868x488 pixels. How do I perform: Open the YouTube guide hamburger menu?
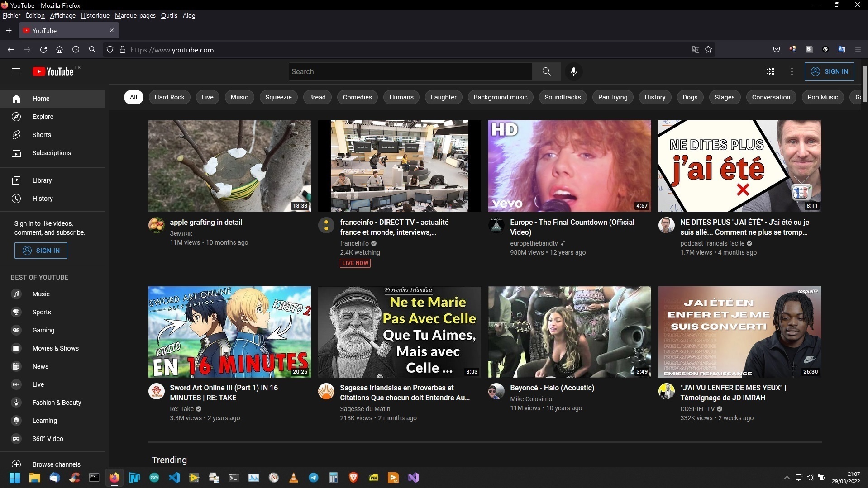16,71
